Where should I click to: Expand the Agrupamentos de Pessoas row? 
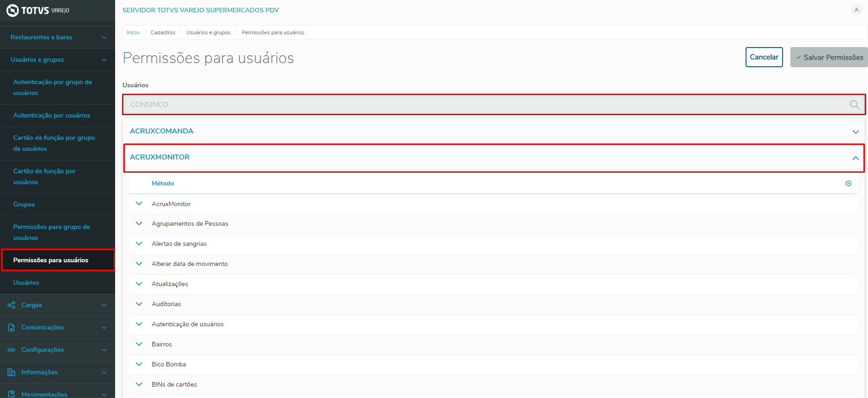(x=139, y=223)
